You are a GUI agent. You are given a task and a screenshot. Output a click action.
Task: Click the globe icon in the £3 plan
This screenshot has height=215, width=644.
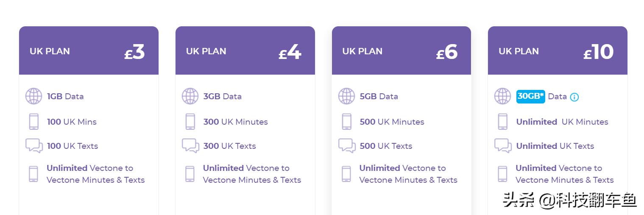[x=33, y=96]
